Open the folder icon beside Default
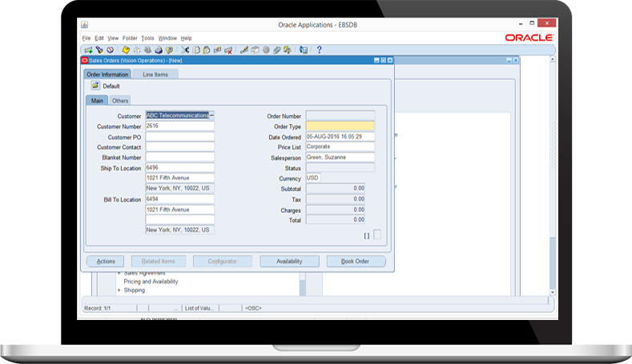 95,86
